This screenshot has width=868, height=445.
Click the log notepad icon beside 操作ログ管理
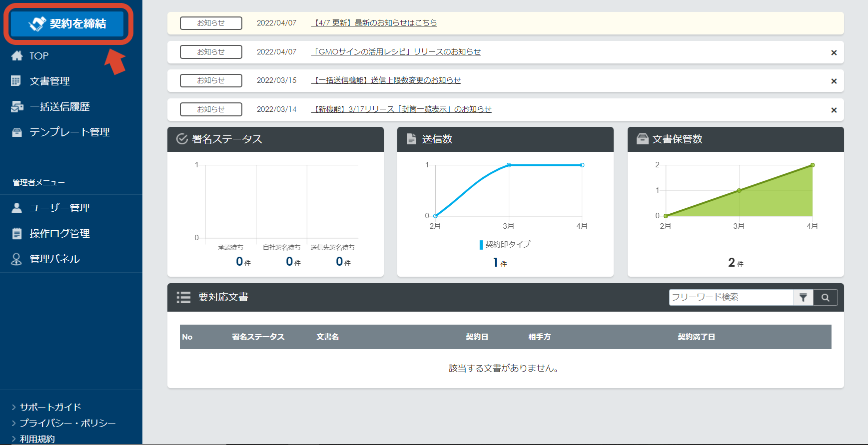[x=17, y=233]
